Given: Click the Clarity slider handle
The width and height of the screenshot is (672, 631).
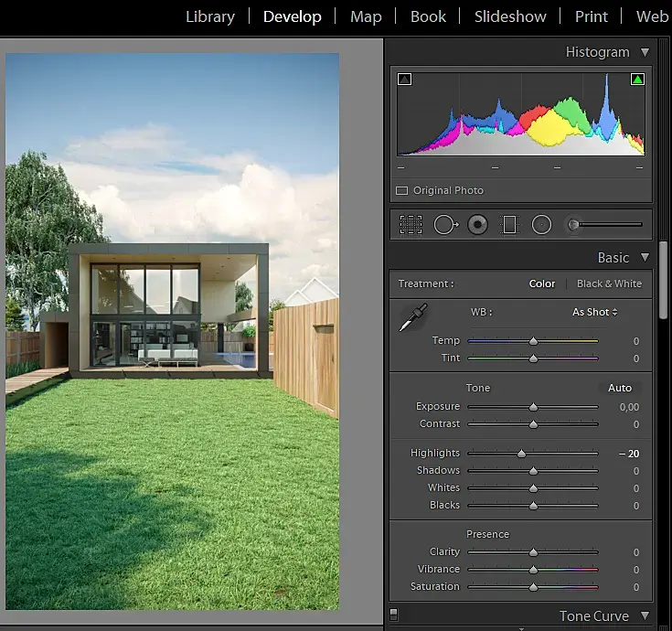Looking at the screenshot, I should pyautogui.click(x=533, y=552).
